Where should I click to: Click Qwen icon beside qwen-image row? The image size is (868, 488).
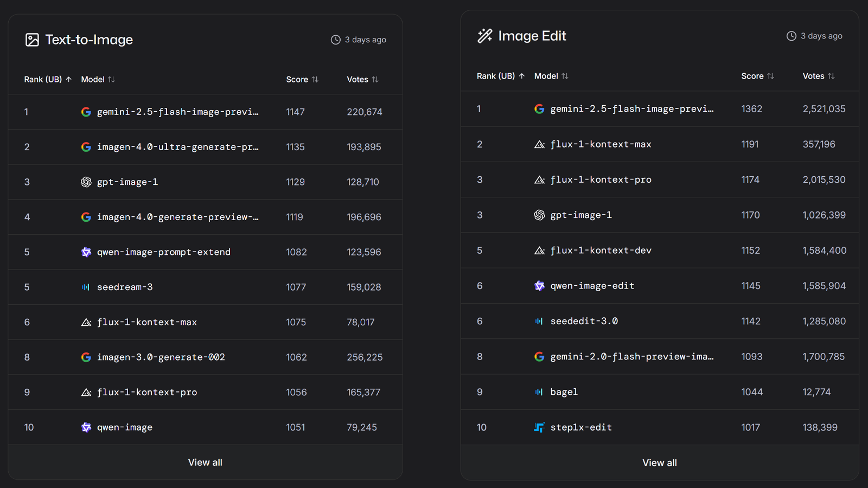point(86,427)
